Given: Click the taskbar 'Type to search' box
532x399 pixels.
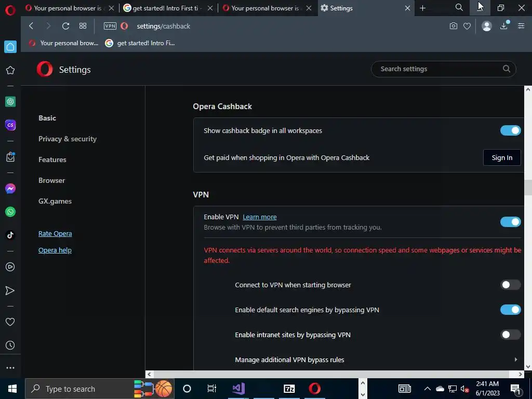Looking at the screenshot, I should pyautogui.click(x=100, y=389).
